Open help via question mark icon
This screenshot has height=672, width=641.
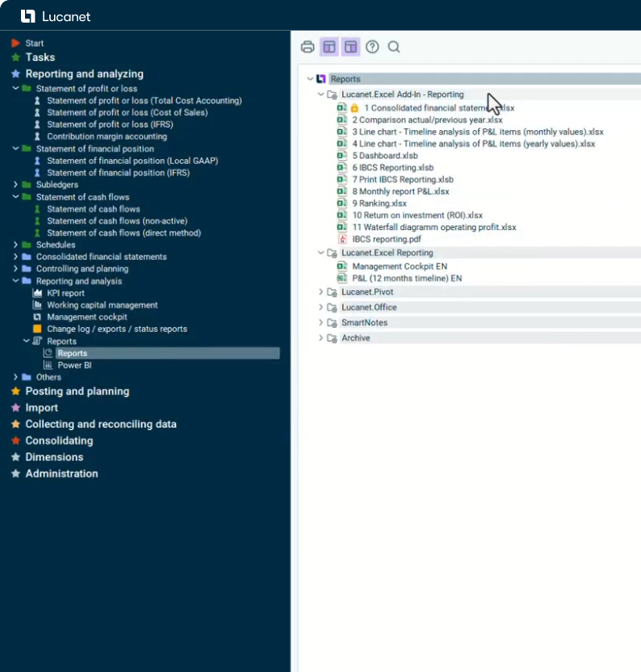point(372,47)
